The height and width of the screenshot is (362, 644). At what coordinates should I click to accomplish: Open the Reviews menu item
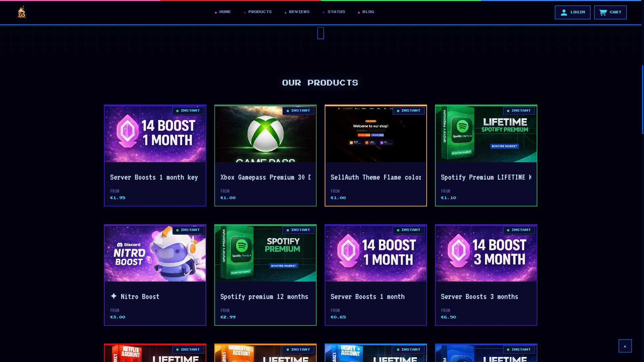(297, 12)
